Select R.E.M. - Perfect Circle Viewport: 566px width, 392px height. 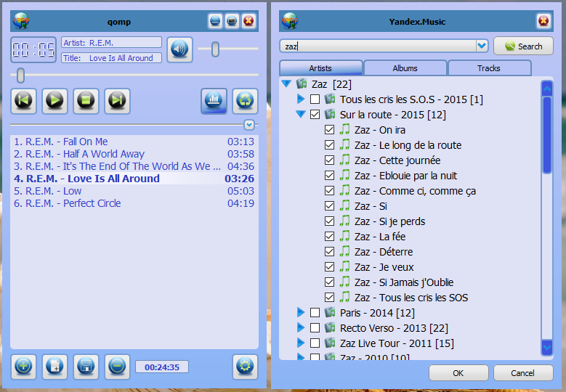(x=134, y=203)
